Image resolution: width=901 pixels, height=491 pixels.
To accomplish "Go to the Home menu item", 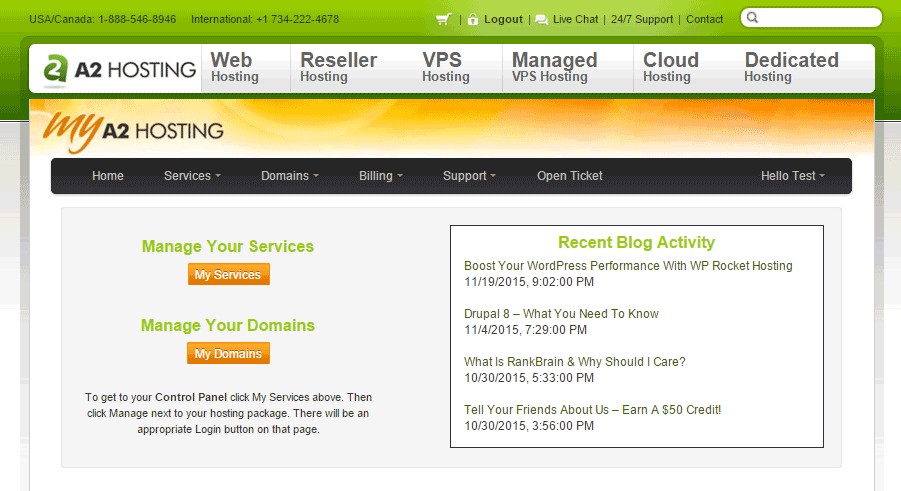I will coord(107,176).
